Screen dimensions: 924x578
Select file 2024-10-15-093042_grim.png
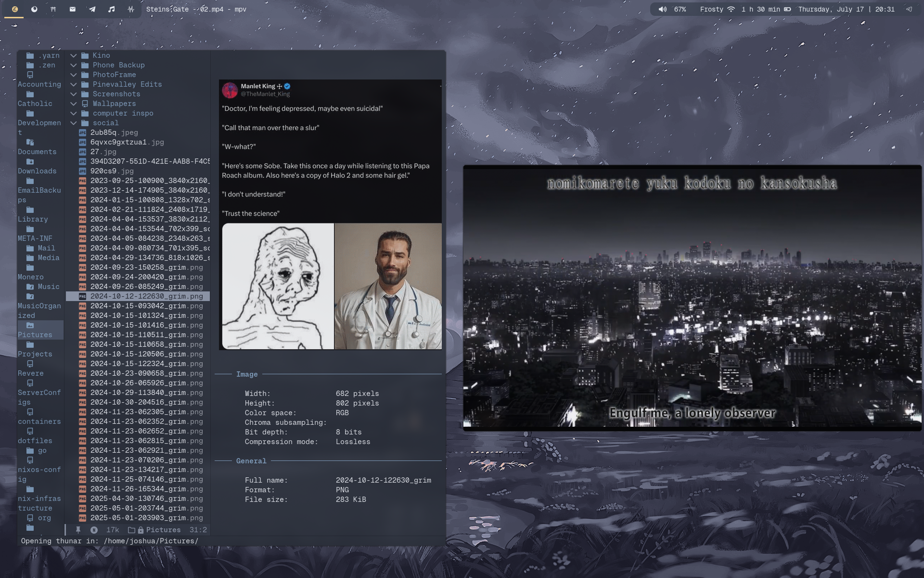tap(147, 306)
